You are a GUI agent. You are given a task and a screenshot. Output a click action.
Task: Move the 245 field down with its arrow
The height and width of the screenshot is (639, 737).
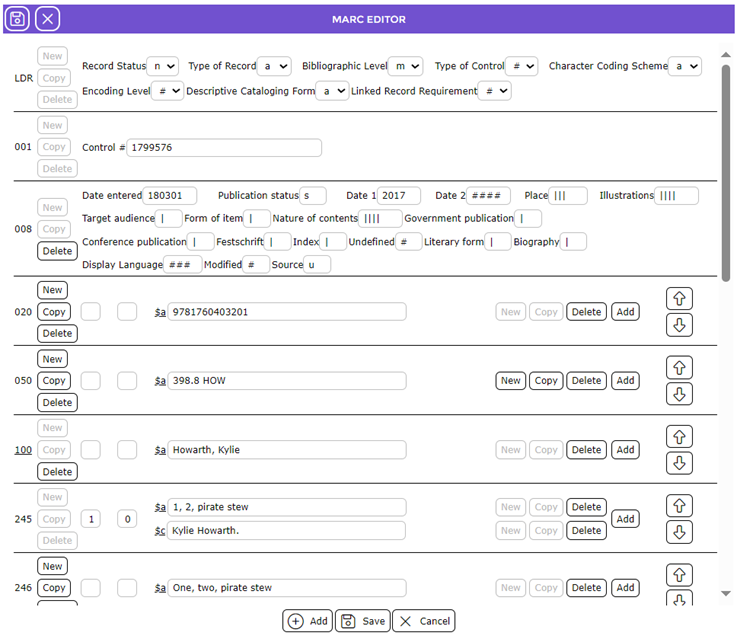pyautogui.click(x=679, y=532)
